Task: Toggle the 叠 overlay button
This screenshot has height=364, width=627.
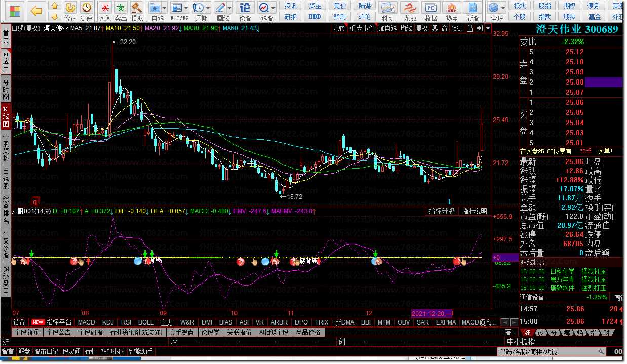Action: pyautogui.click(x=435, y=28)
